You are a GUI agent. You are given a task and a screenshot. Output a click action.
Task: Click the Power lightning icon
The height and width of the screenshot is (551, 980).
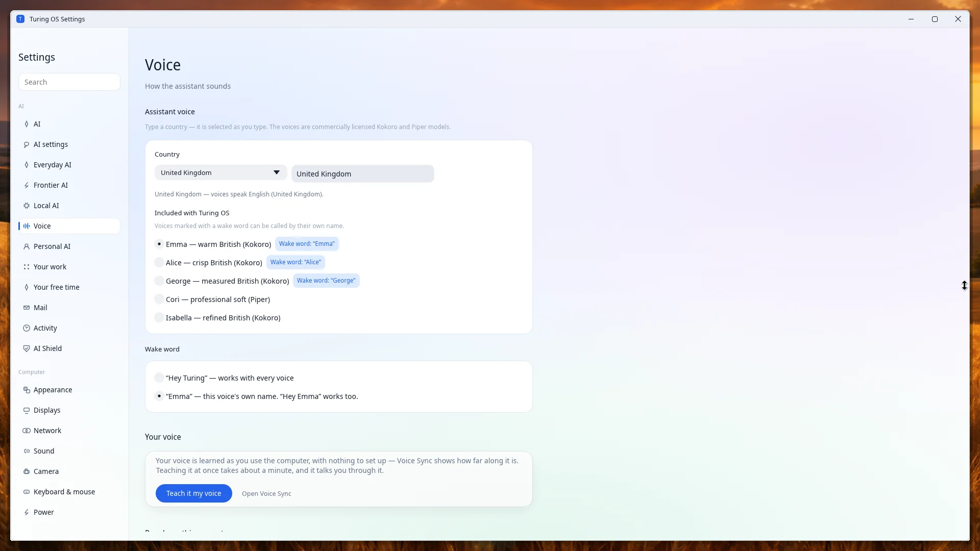pyautogui.click(x=27, y=512)
